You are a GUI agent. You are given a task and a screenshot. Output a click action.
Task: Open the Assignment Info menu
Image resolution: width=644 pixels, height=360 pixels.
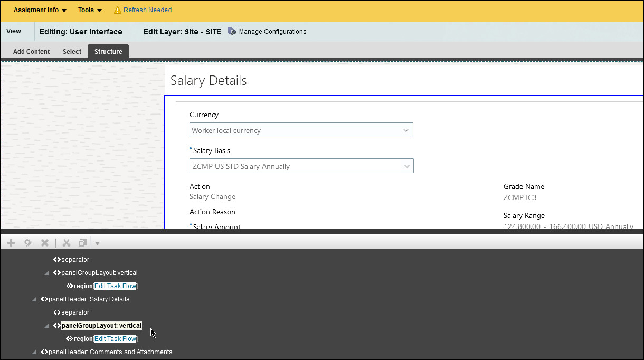pos(40,10)
